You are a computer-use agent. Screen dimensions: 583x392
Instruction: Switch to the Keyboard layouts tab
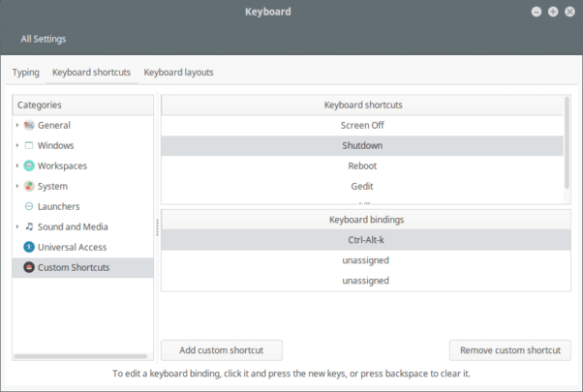(178, 72)
